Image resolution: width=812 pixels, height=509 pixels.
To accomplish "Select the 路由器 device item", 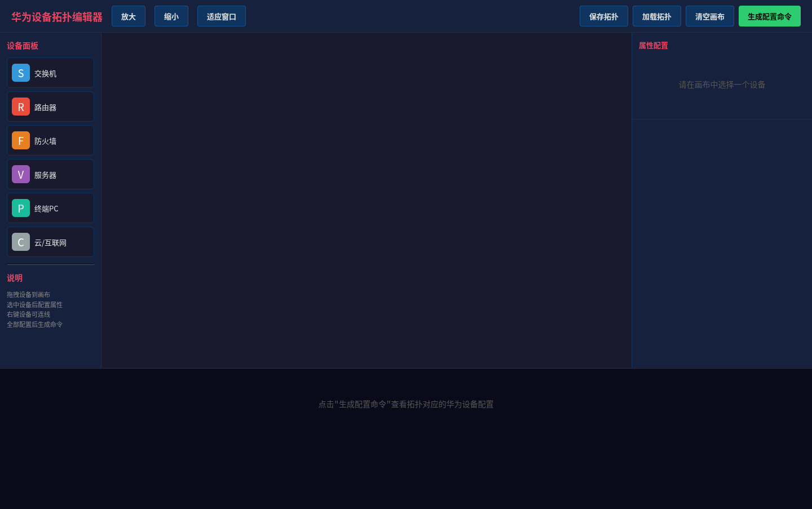I will 50,107.
